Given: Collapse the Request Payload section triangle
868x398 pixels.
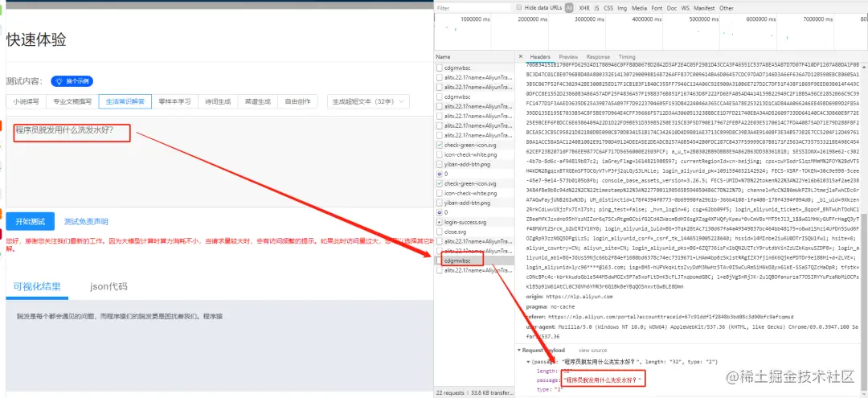Looking at the screenshot, I should point(519,351).
